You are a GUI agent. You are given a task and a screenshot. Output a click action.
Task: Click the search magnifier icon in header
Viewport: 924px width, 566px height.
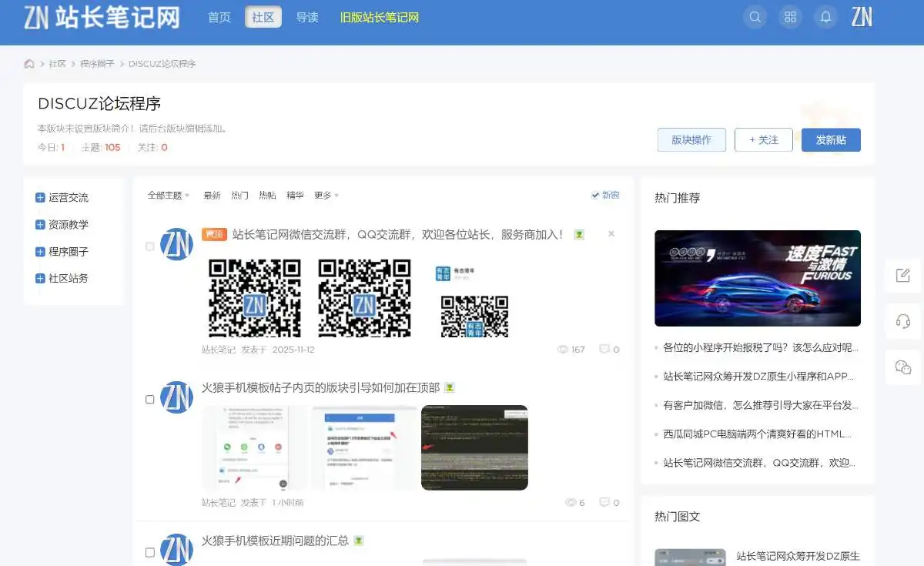click(755, 17)
